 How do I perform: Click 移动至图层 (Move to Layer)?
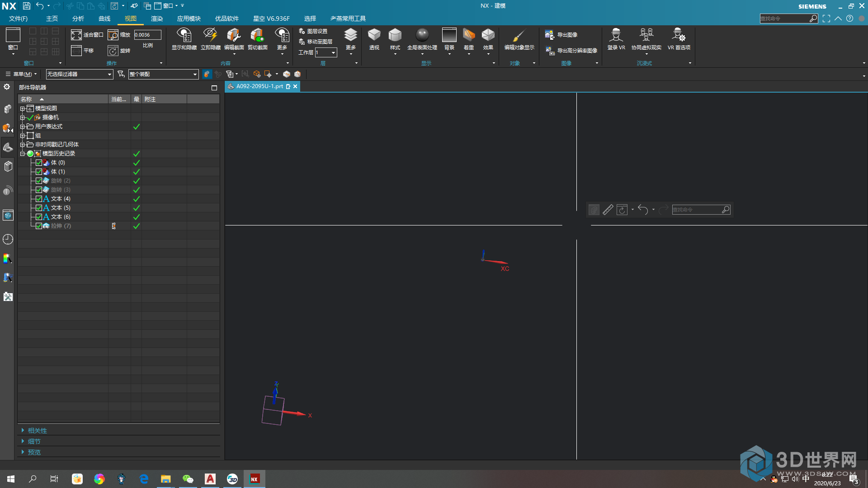point(316,42)
